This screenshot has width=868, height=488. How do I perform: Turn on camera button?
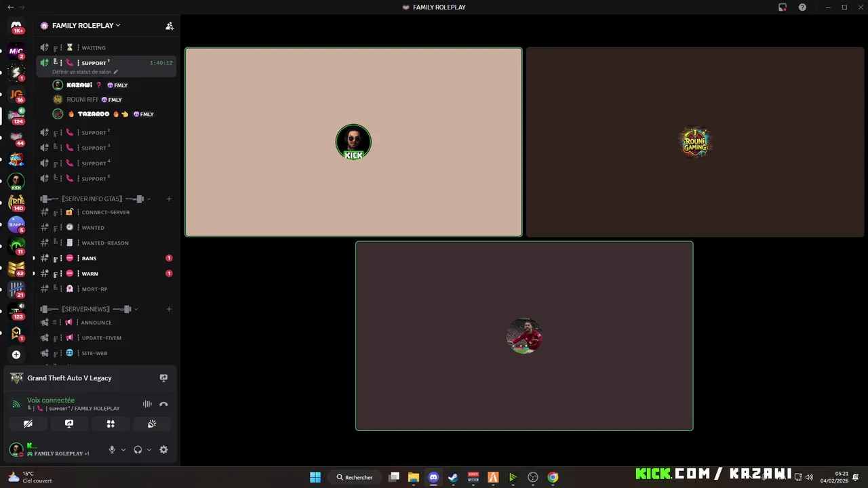[x=28, y=424]
